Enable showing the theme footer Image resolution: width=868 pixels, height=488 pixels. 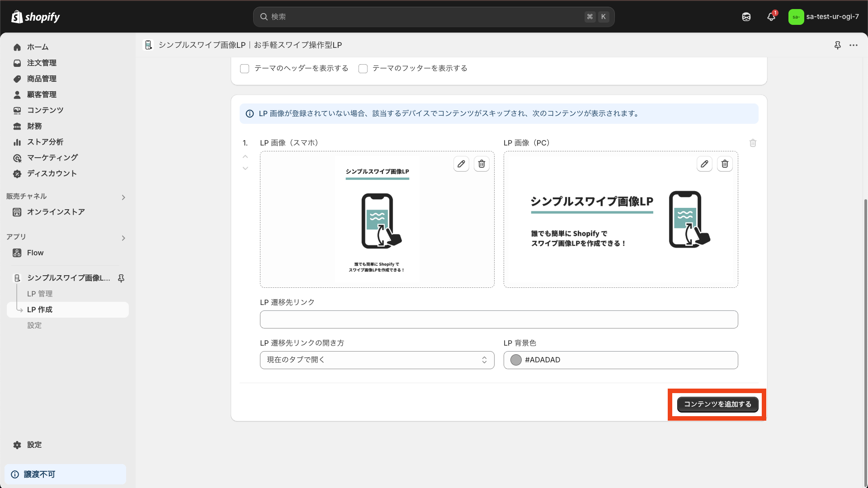[x=363, y=69]
